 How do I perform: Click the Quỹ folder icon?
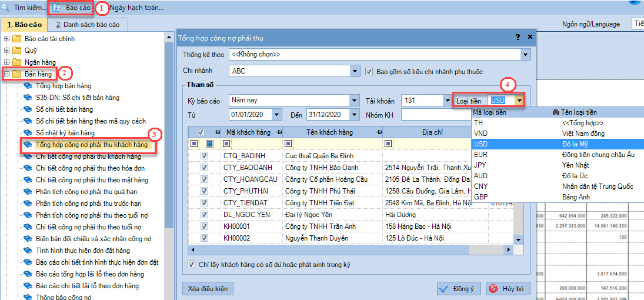tap(16, 51)
